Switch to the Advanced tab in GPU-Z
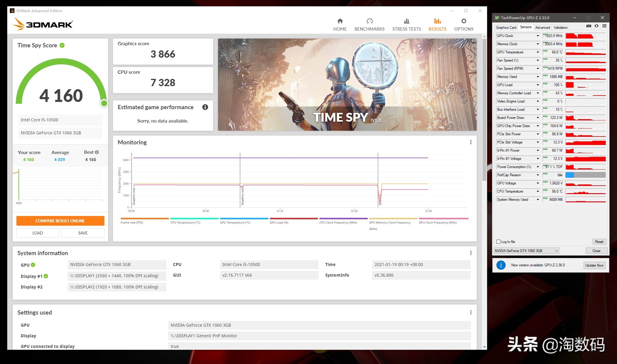 tap(542, 27)
